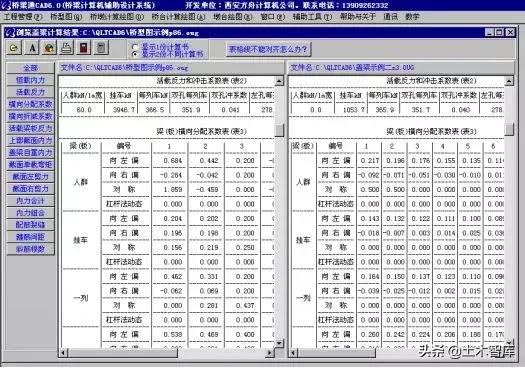Click the 配筋裂缝 sidebar button

[30, 225]
